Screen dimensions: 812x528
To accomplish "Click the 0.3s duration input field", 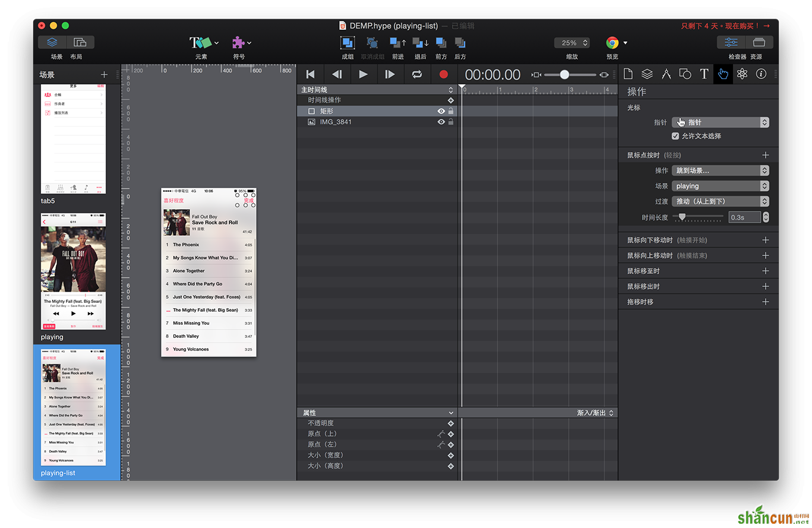I will tap(744, 217).
